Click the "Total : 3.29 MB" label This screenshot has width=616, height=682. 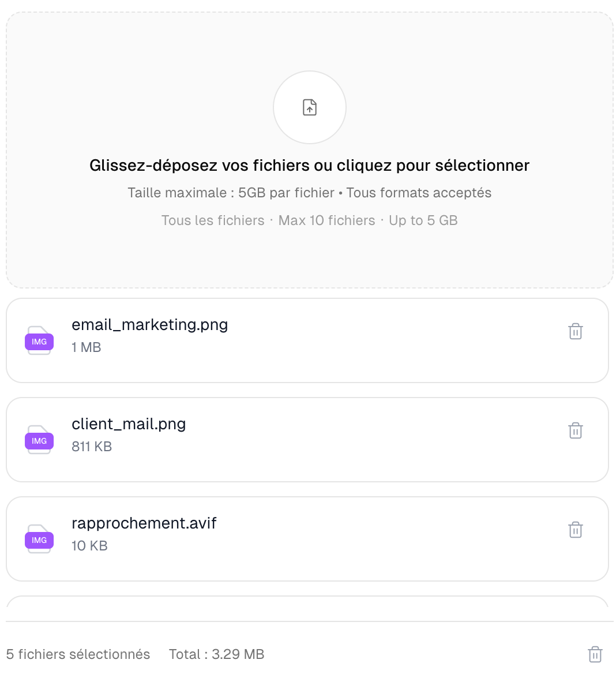click(216, 654)
